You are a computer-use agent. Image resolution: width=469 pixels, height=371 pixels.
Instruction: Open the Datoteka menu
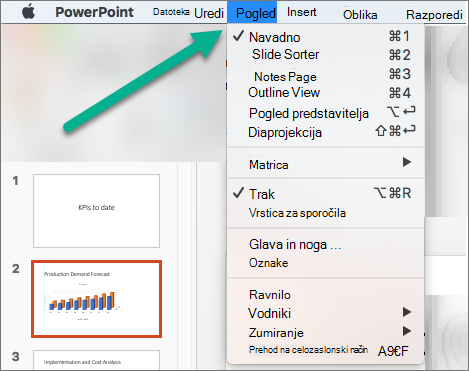coord(171,12)
